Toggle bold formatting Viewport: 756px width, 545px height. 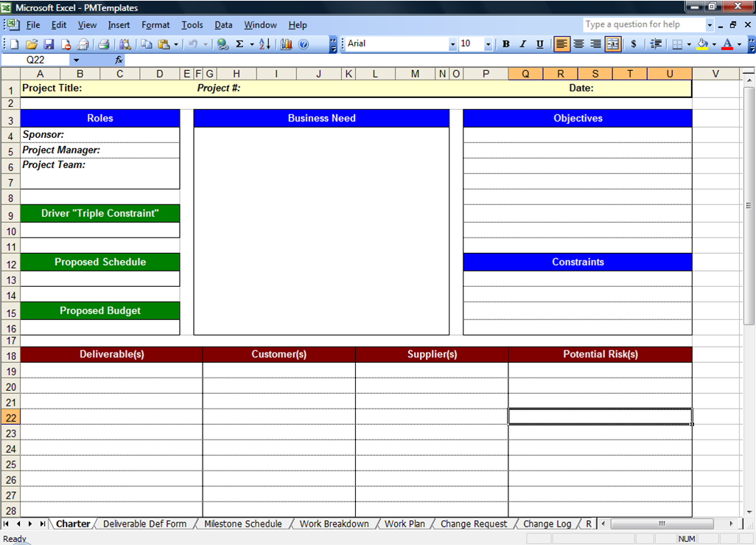(506, 44)
